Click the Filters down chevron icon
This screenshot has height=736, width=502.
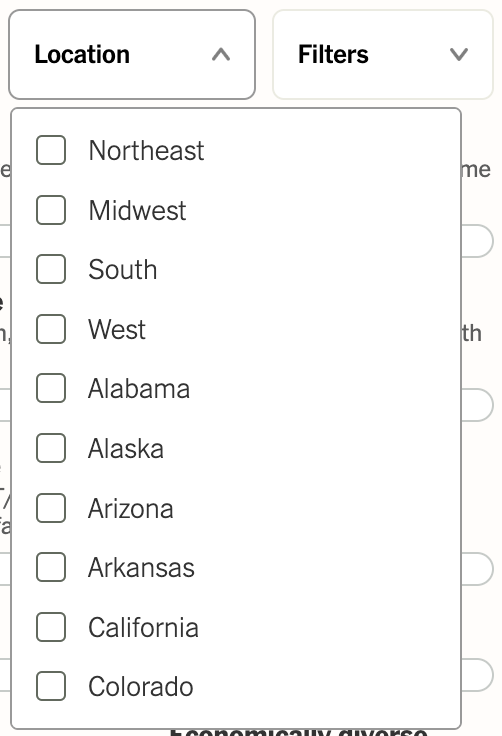pos(459,54)
